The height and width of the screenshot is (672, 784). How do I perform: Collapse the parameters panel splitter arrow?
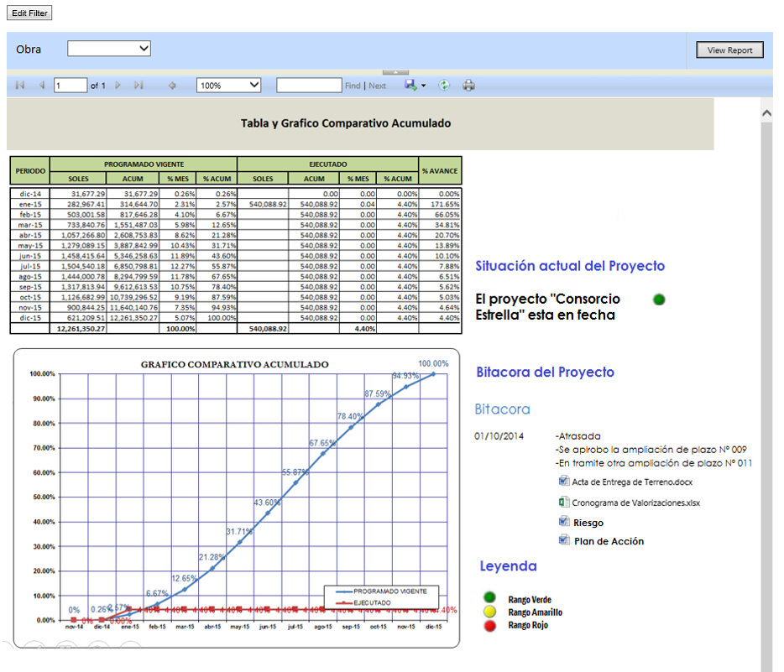[395, 73]
